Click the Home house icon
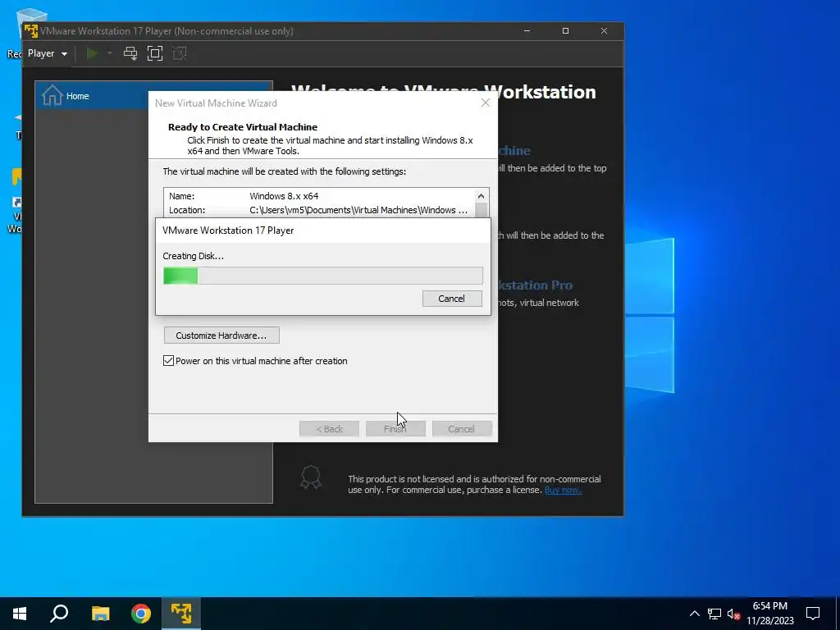Image resolution: width=840 pixels, height=630 pixels. pos(52,96)
